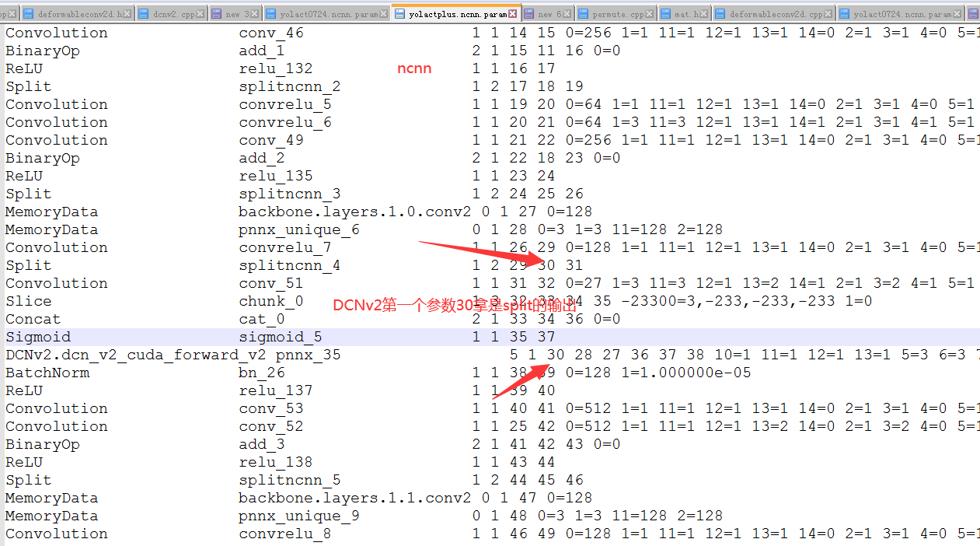Click the pnnx_unique_6 entry
The height and width of the screenshot is (546, 980).
(x=299, y=229)
